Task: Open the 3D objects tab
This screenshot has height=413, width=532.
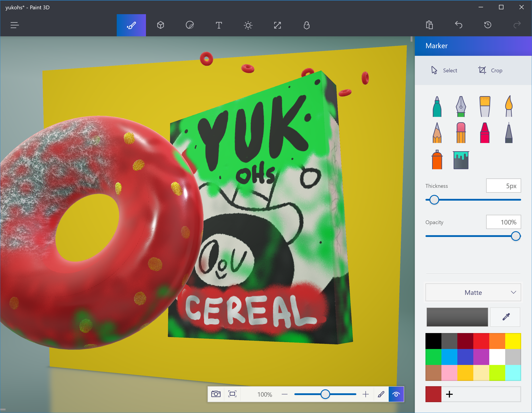Action: click(161, 25)
